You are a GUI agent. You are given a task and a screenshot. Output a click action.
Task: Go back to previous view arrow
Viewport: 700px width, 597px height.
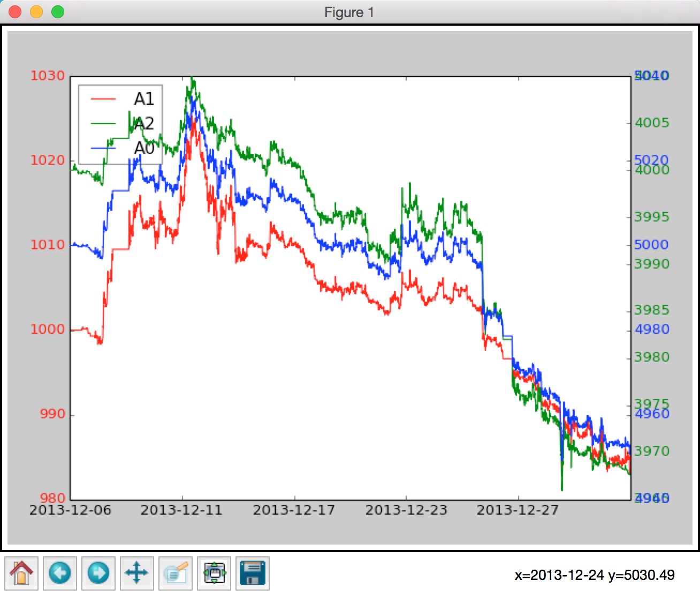[60, 573]
